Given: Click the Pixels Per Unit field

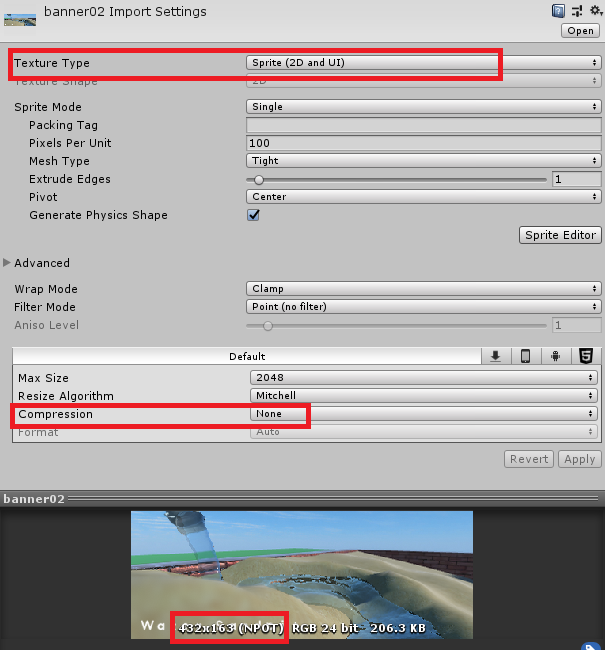Looking at the screenshot, I should point(423,143).
